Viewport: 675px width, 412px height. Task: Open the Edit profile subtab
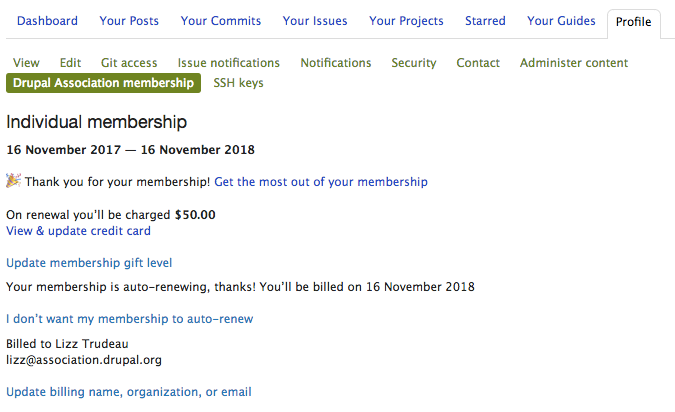pos(70,63)
